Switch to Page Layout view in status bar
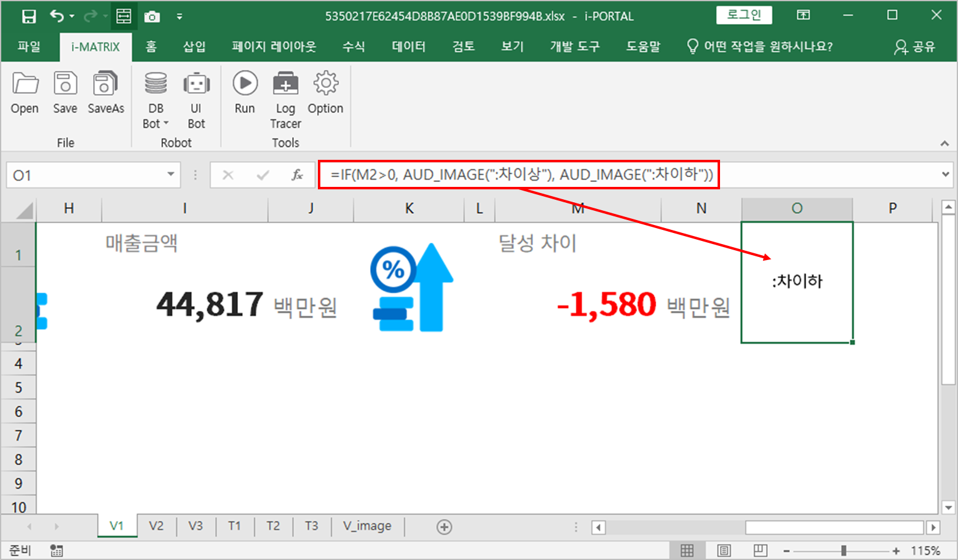Viewport: 958px width, 560px height. (x=724, y=550)
